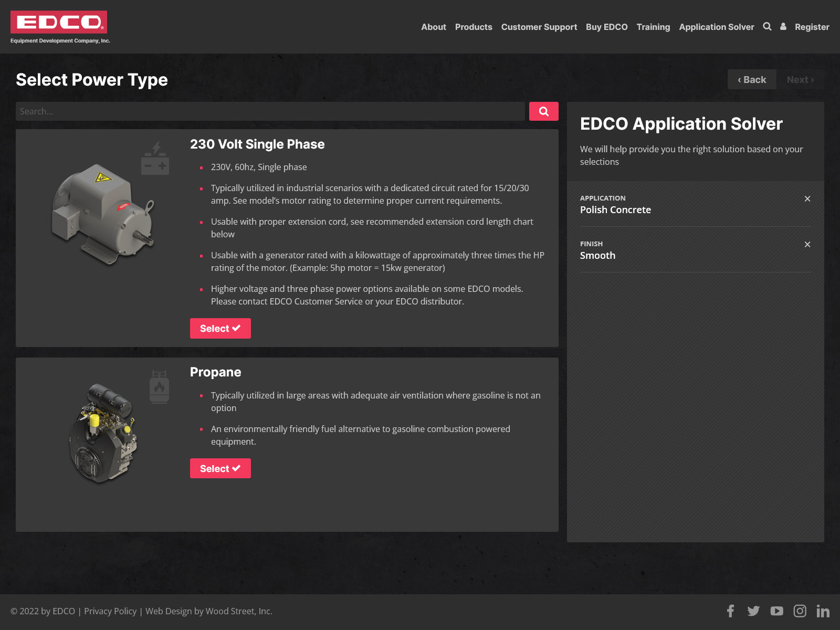Click the © 2022 by EDCO text
Viewport: 840px width, 630px height.
43,611
